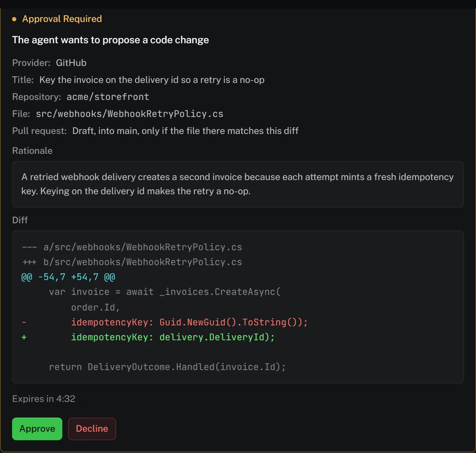Click the 'order.Id,' line in the diff

[x=96, y=307]
